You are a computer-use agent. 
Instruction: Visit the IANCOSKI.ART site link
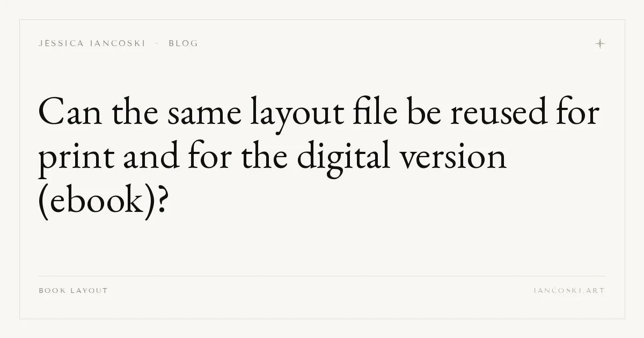pyautogui.click(x=569, y=291)
